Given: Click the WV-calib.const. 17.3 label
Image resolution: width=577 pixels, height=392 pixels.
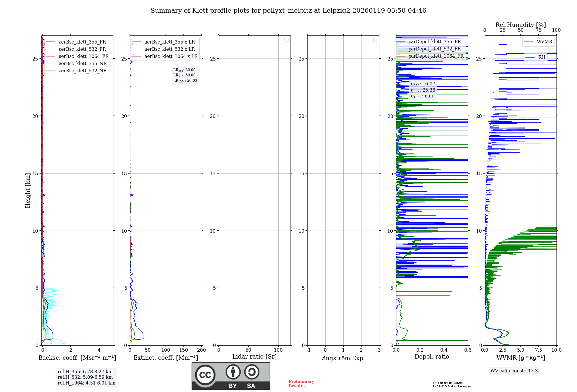Looking at the screenshot, I should pyautogui.click(x=514, y=371).
